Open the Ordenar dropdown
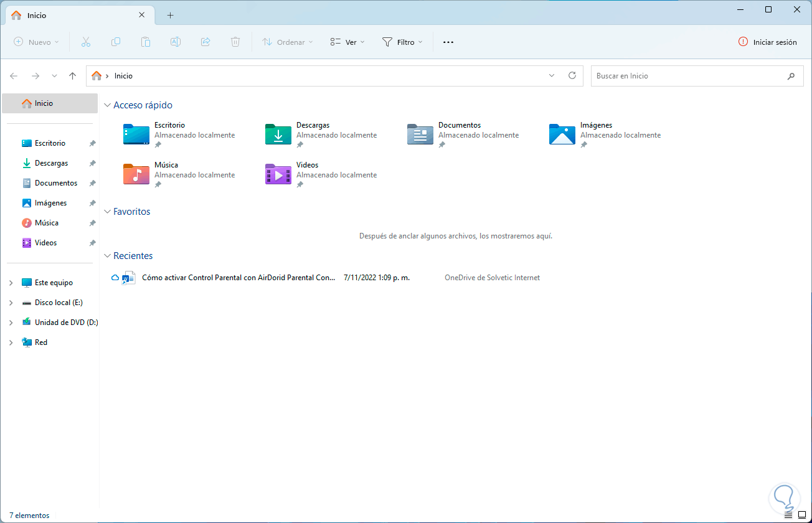 287,42
